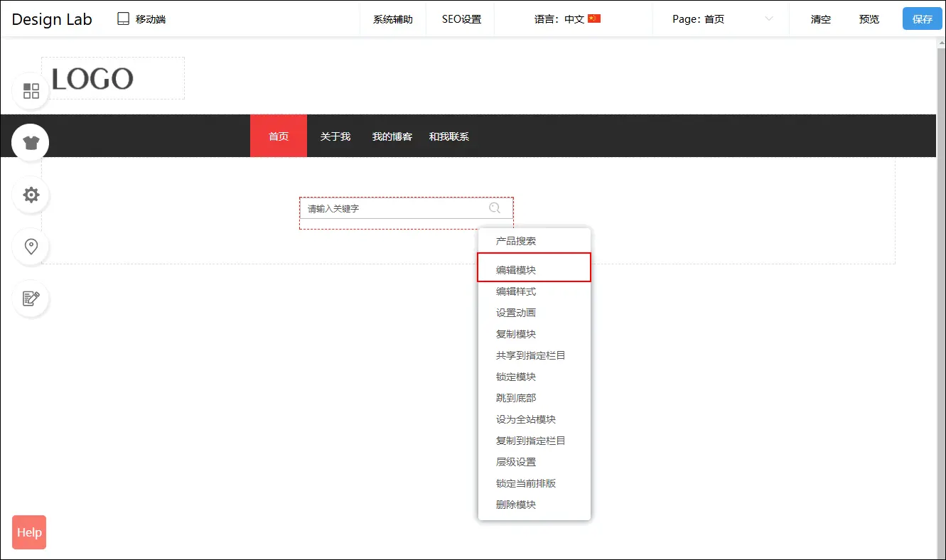Click the LOGO image placeholder

pos(112,78)
